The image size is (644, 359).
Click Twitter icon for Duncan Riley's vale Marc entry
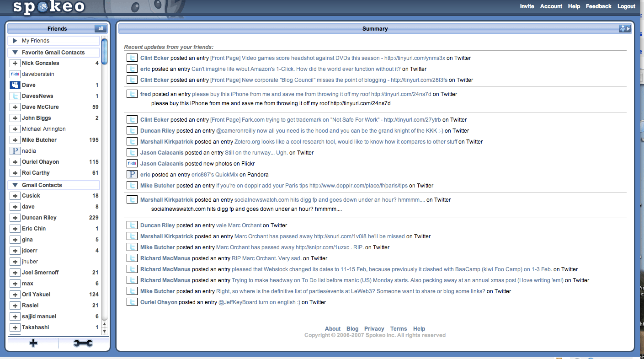(132, 225)
